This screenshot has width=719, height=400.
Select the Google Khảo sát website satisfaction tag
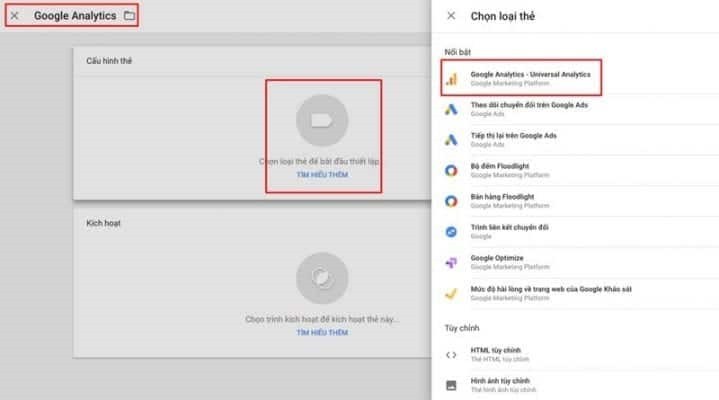580,294
